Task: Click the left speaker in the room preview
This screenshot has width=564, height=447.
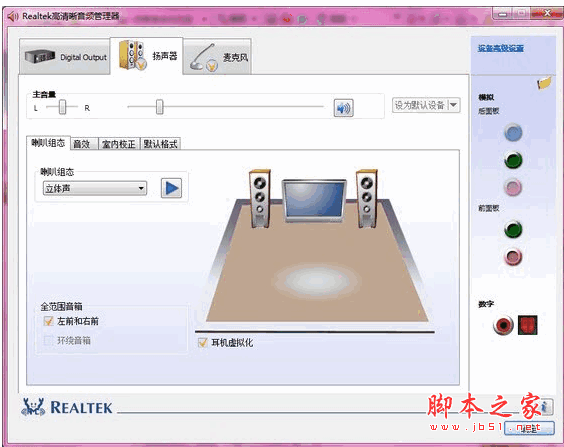Action: (x=260, y=198)
